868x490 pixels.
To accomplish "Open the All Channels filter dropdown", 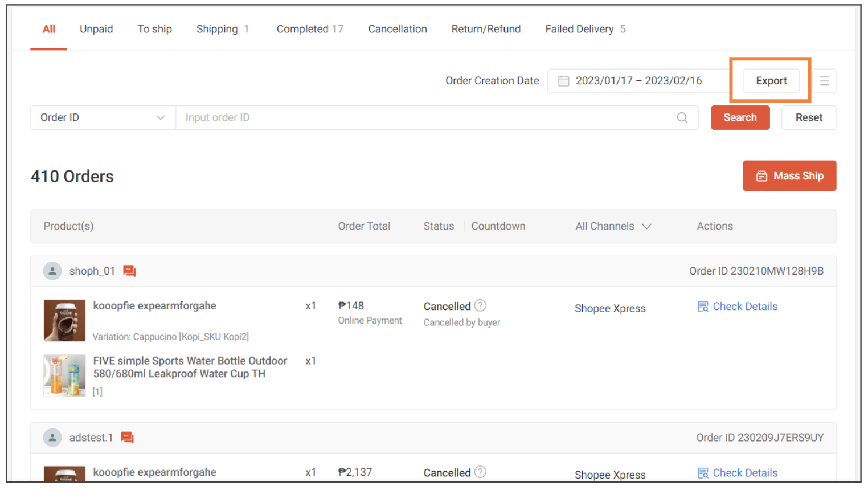I will 613,227.
